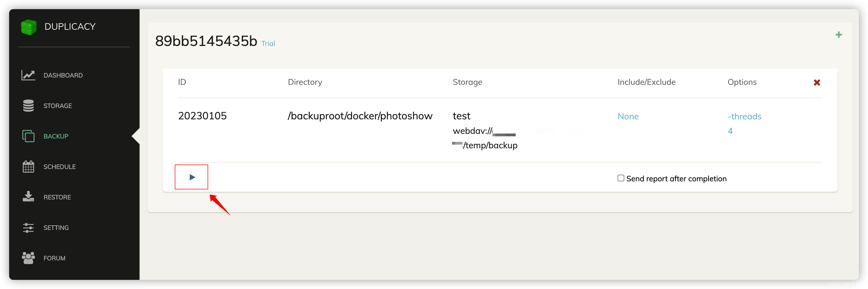The width and height of the screenshot is (868, 289).
Task: Click directory /backuproot/docker/photoshow
Action: click(360, 116)
